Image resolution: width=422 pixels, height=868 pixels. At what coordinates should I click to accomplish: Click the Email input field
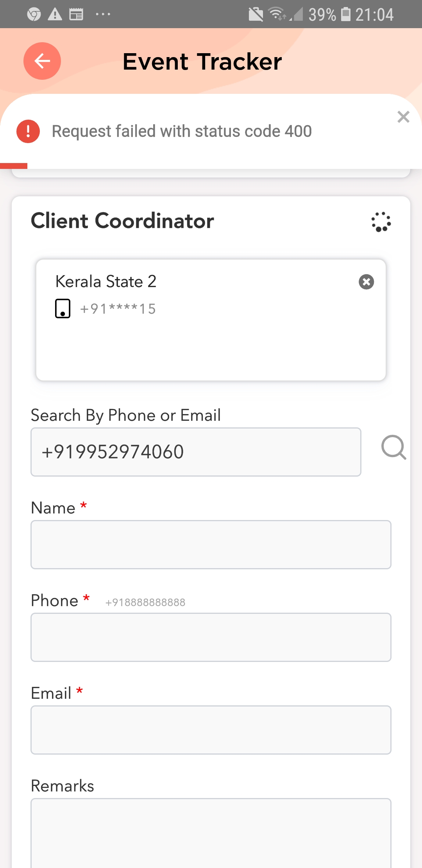tap(211, 730)
